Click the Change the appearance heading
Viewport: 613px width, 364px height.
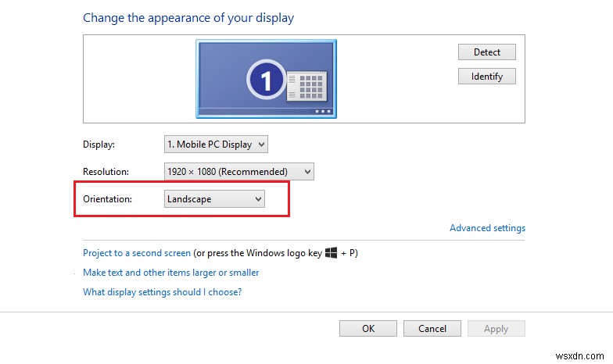pyautogui.click(x=188, y=17)
